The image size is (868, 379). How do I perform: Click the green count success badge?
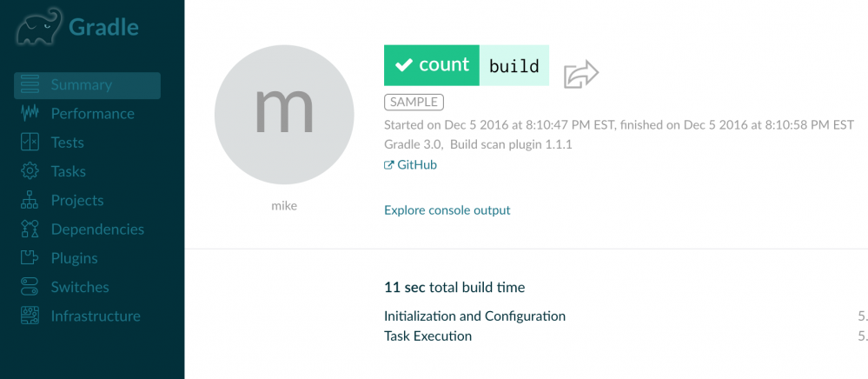432,65
